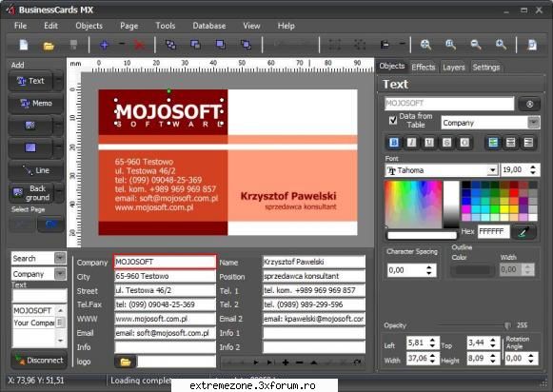The image size is (553, 392).
Task: Expand the shape button side arrow
Action: tap(58, 147)
